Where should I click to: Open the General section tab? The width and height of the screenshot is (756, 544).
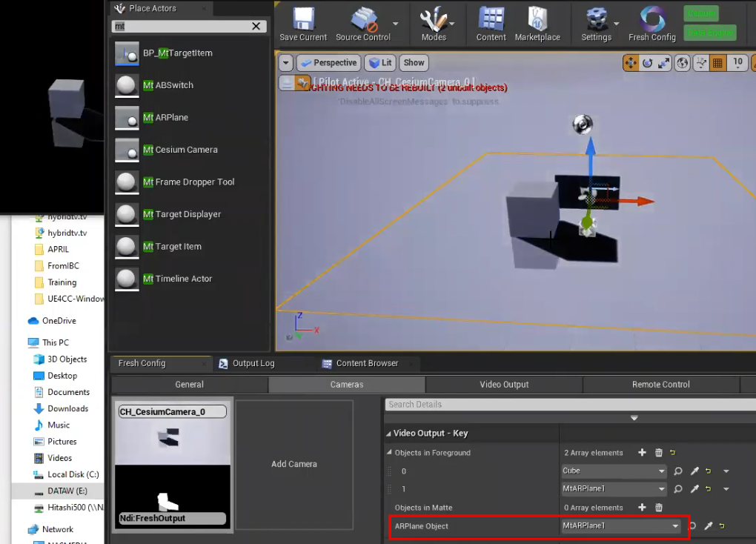click(190, 385)
